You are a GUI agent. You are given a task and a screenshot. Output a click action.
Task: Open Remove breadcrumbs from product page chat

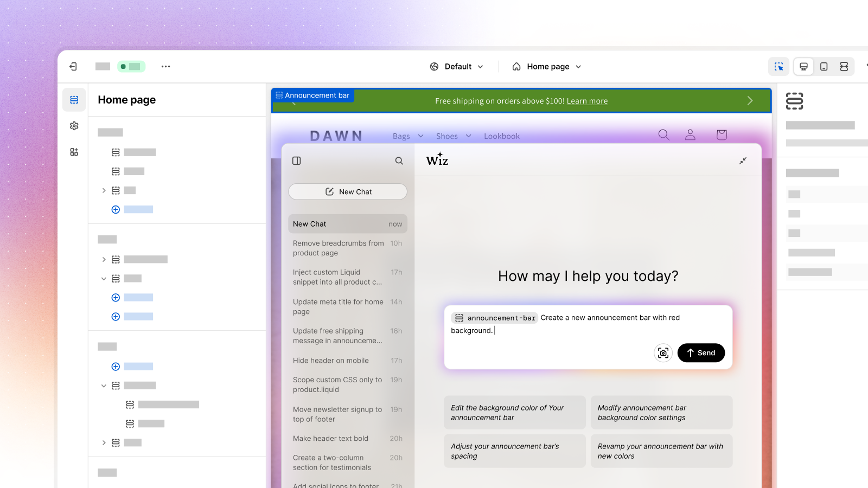(x=348, y=248)
